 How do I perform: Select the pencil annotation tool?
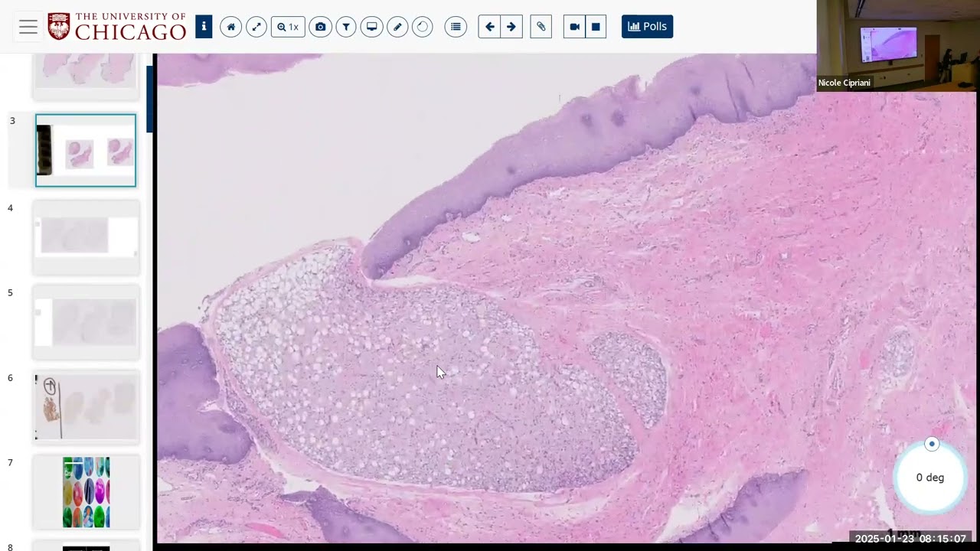[397, 27]
